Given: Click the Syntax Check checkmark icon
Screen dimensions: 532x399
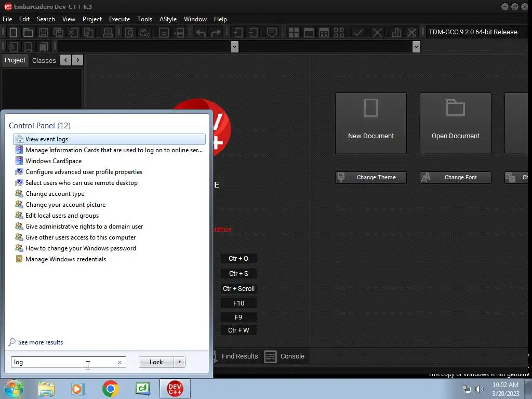Looking at the screenshot, I should click(x=358, y=32).
